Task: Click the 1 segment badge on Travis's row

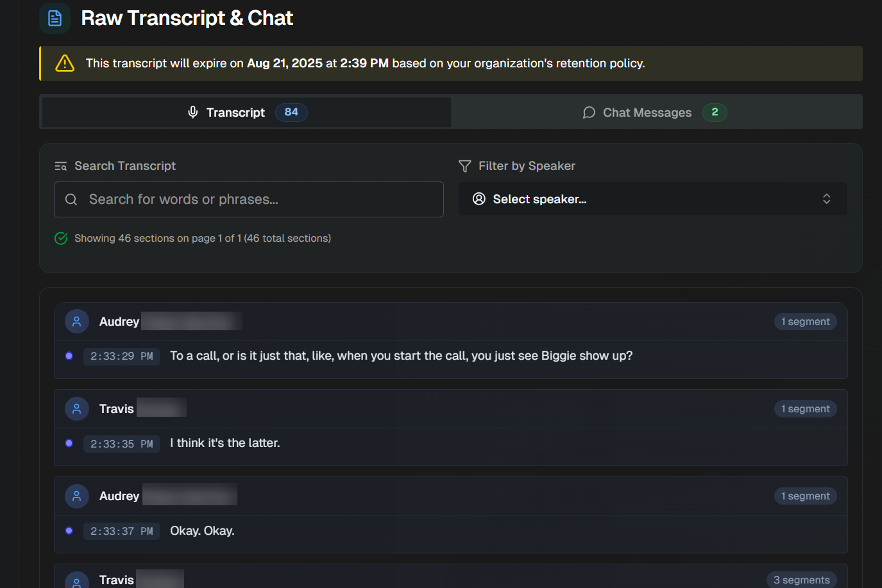Action: point(805,408)
